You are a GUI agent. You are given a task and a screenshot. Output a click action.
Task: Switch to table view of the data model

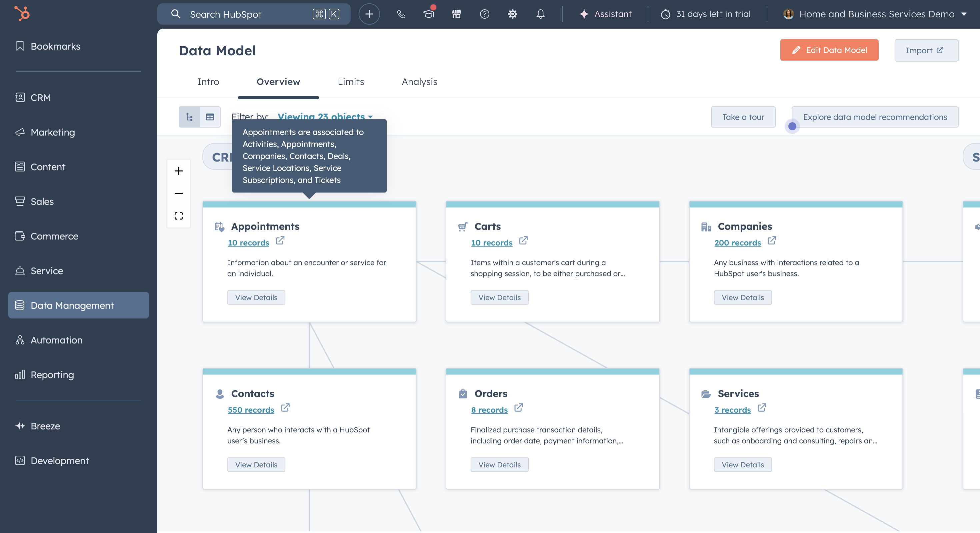point(210,117)
